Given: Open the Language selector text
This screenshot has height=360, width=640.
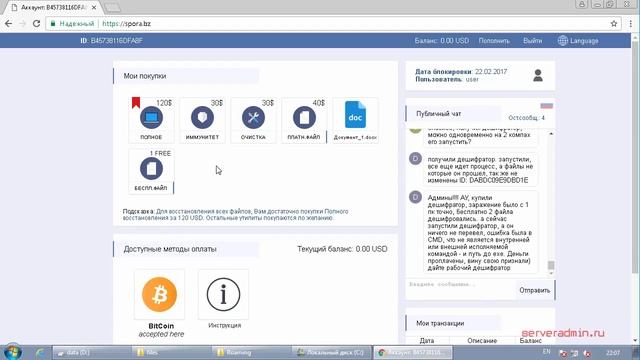Looking at the screenshot, I should (584, 41).
